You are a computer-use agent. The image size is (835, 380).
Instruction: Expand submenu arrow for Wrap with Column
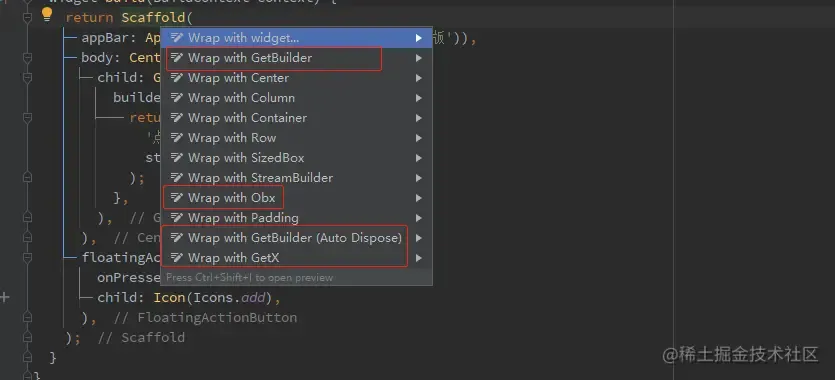tap(419, 98)
